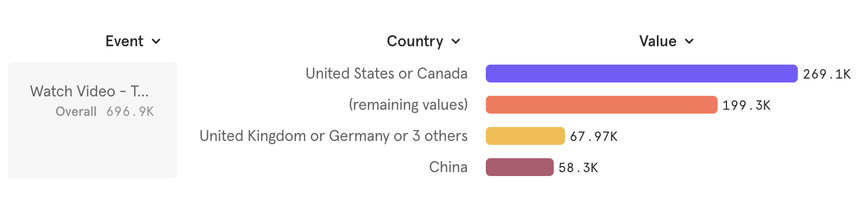
Task: Open the Value column dropdown chevron
Action: [x=689, y=42]
